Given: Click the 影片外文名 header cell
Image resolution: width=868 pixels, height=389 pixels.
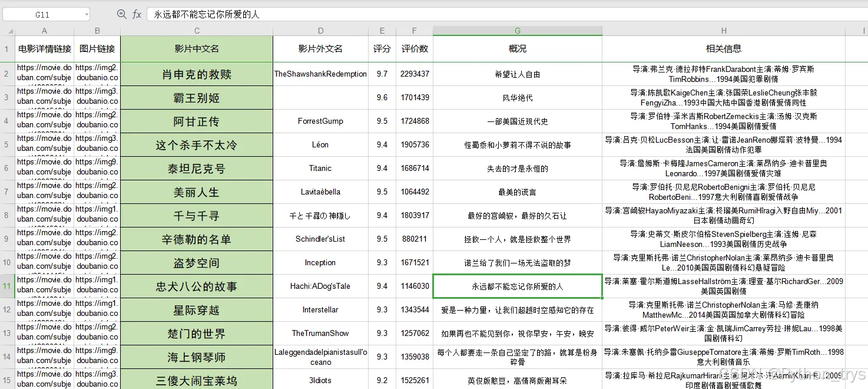Looking at the screenshot, I should tap(320, 49).
